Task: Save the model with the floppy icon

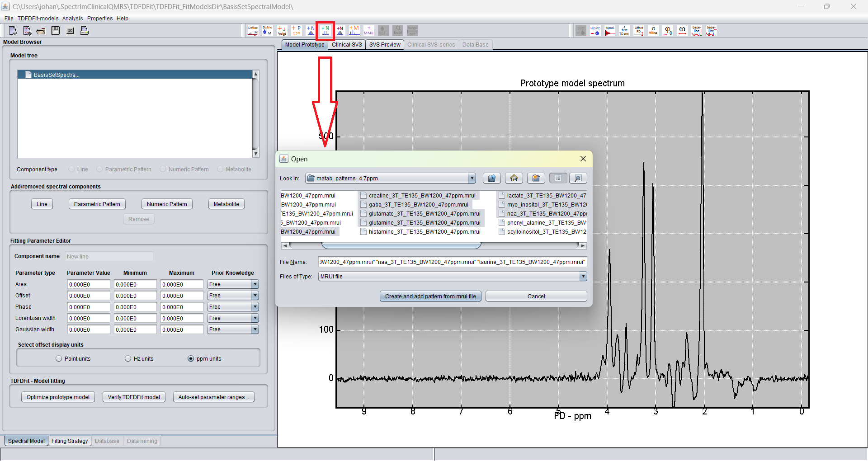Action: [x=56, y=31]
